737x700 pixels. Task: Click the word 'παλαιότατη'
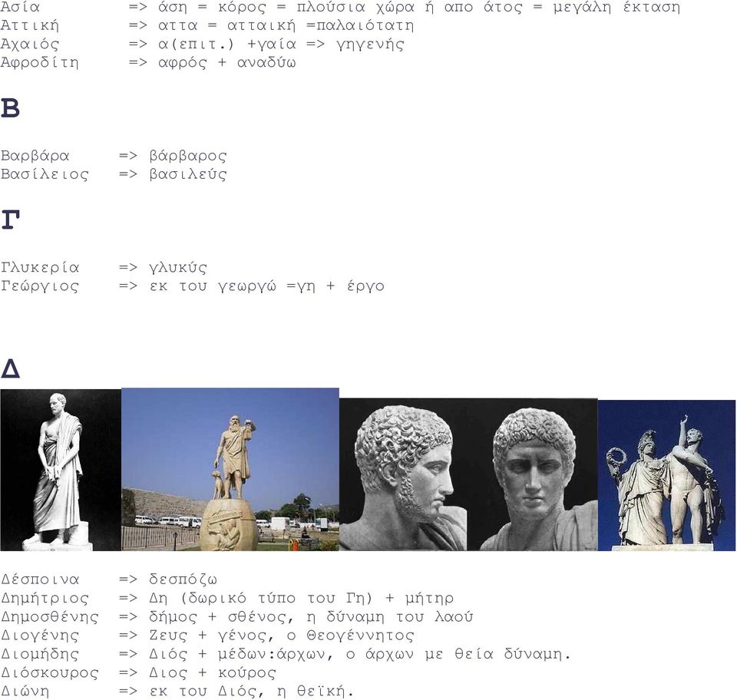click(x=365, y=25)
